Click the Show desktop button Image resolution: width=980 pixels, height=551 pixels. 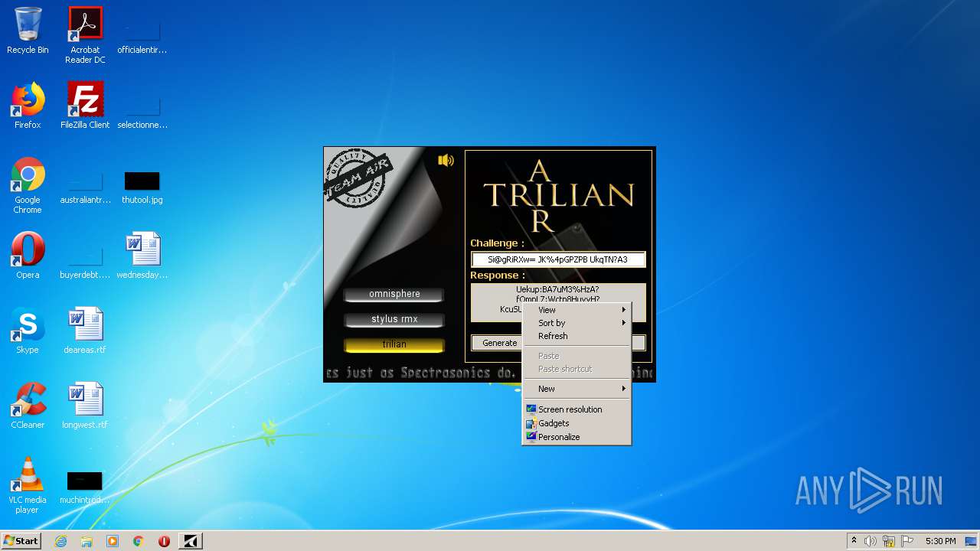[x=972, y=541]
